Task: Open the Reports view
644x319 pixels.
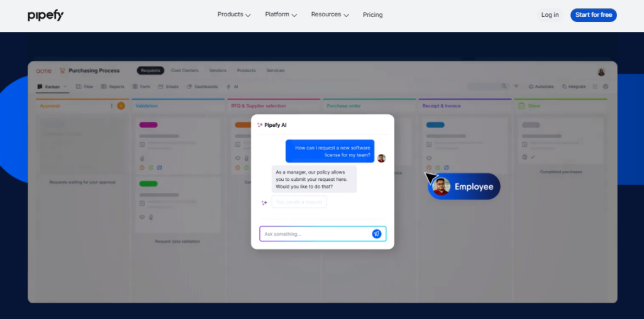Action: pyautogui.click(x=113, y=87)
